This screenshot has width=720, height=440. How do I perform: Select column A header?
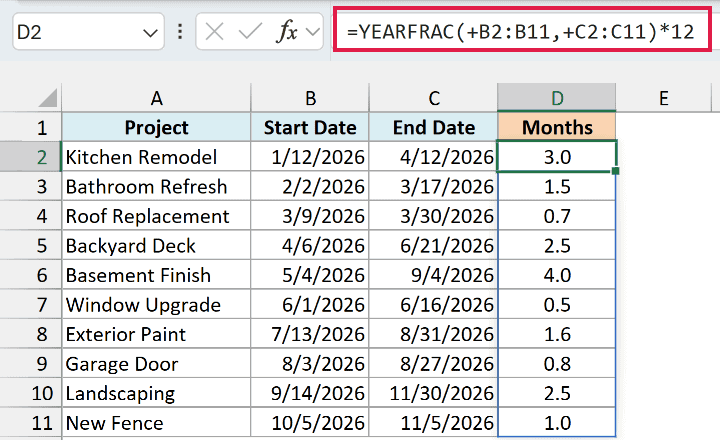157,98
